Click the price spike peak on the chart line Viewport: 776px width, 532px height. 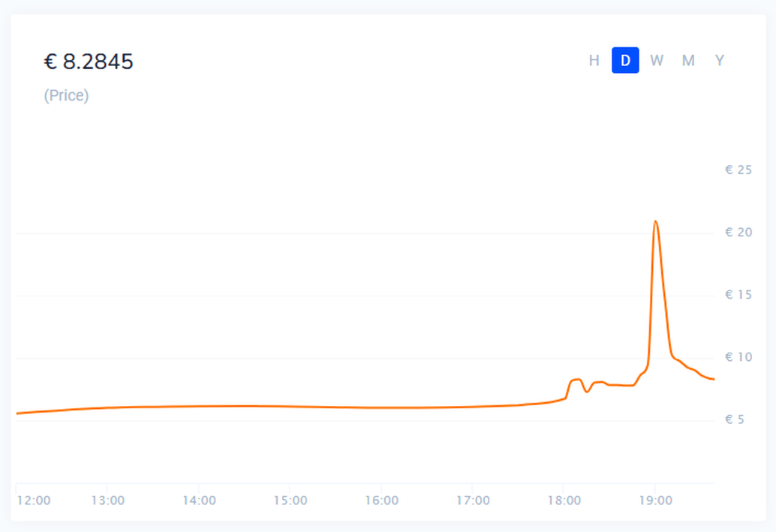click(655, 221)
